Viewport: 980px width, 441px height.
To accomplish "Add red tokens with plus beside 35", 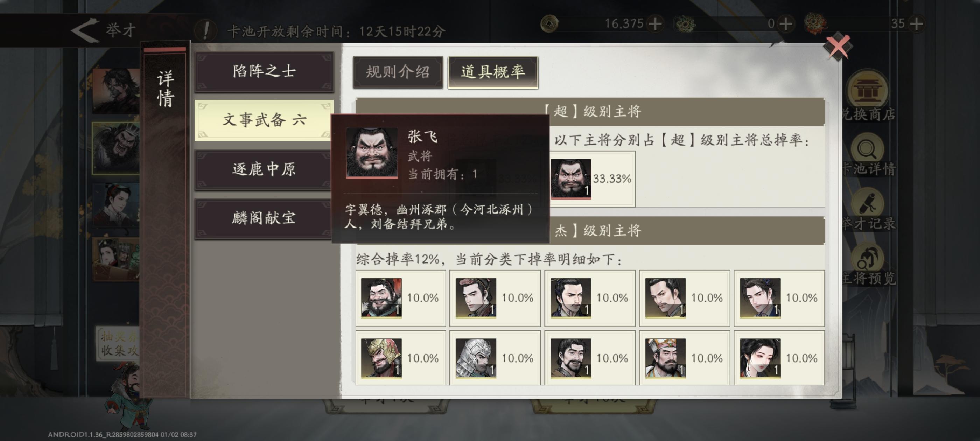I will [917, 23].
